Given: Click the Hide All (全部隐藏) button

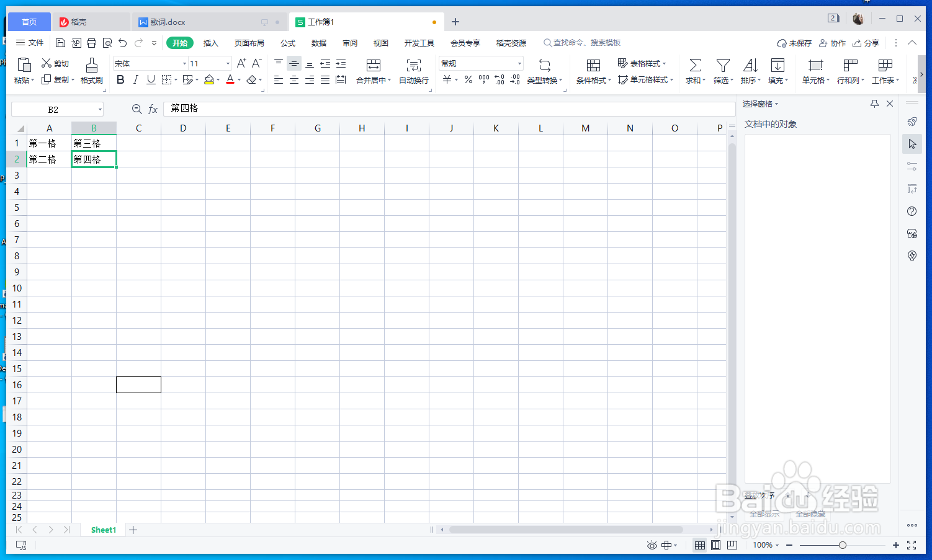Looking at the screenshot, I should click(x=810, y=514).
